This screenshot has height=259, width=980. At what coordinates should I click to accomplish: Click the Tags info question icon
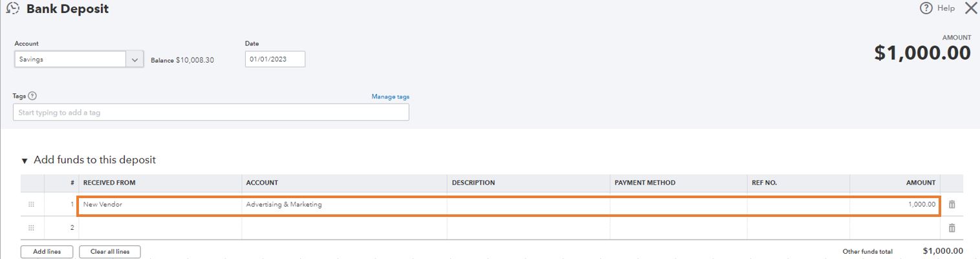pyautogui.click(x=33, y=96)
